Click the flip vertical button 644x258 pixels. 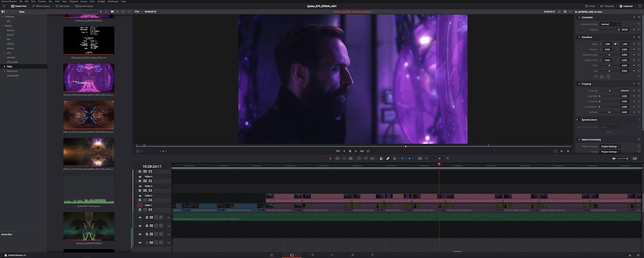pos(608,77)
